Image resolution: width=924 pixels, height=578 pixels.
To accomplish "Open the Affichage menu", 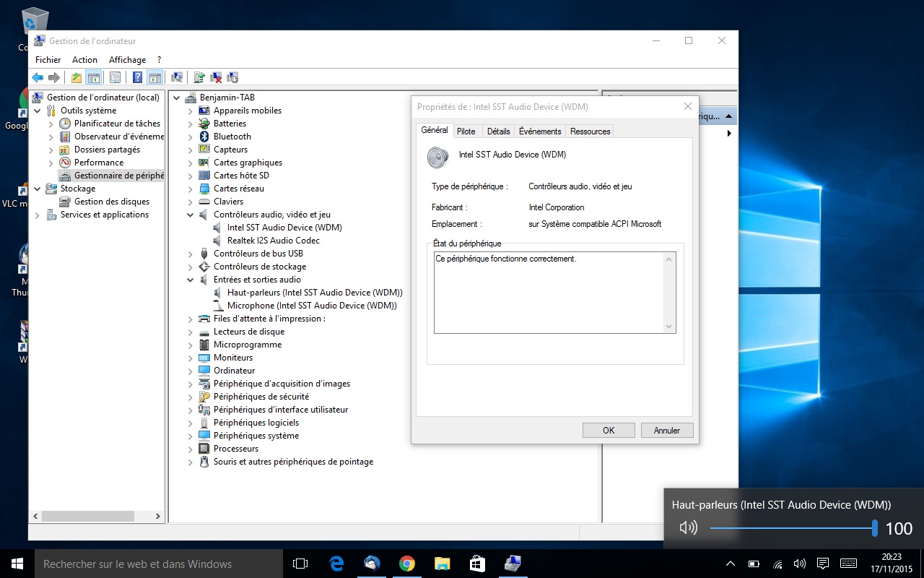I will coord(127,60).
